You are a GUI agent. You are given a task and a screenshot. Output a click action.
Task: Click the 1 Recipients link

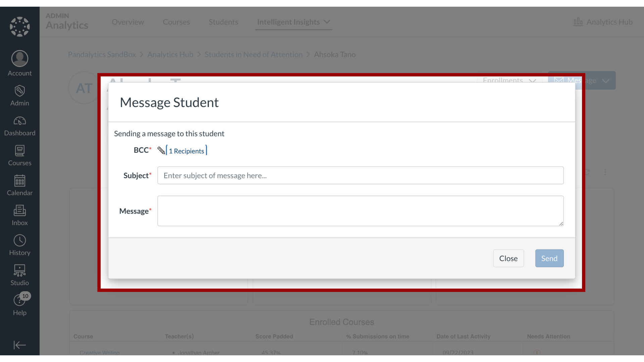pyautogui.click(x=186, y=151)
